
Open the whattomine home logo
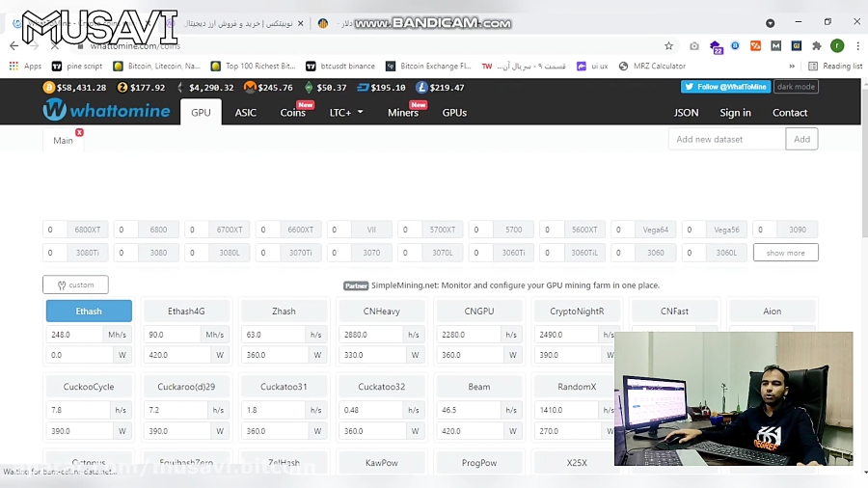[107, 110]
